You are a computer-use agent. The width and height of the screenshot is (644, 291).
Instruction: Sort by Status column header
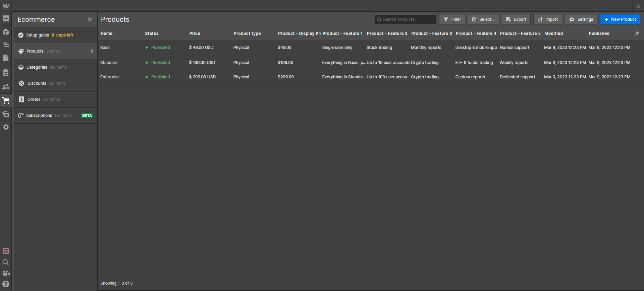[152, 33]
